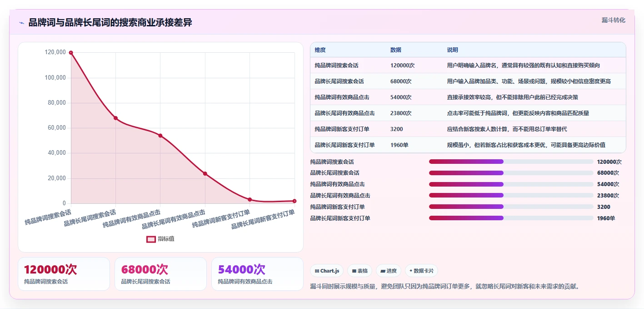Click the 进度 tag chip
The height and width of the screenshot is (309, 644).
click(389, 271)
